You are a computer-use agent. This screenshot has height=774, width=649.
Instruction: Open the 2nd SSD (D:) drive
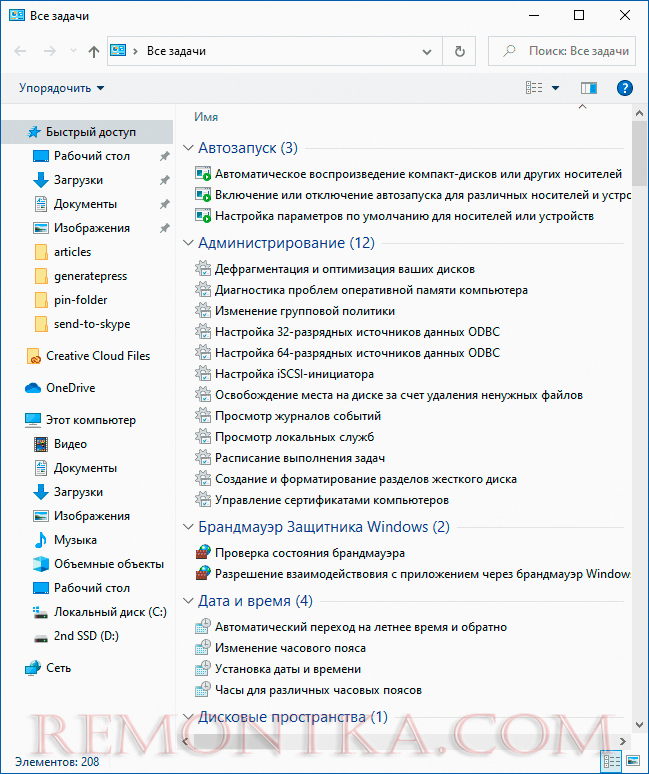(x=86, y=636)
